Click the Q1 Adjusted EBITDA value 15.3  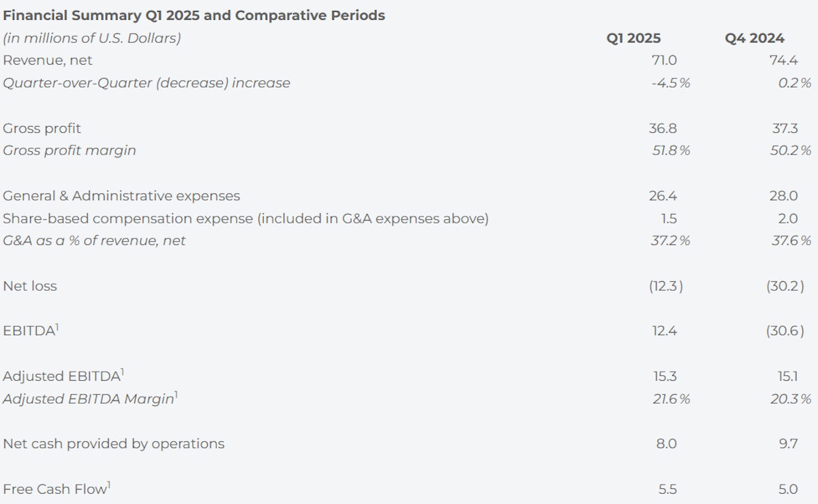pyautogui.click(x=663, y=376)
